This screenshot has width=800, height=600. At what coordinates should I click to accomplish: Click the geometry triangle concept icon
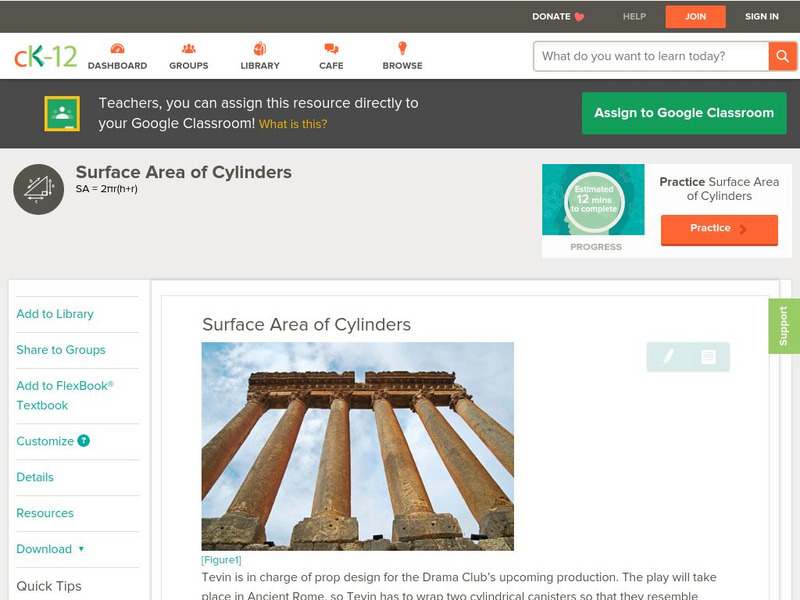pos(39,189)
